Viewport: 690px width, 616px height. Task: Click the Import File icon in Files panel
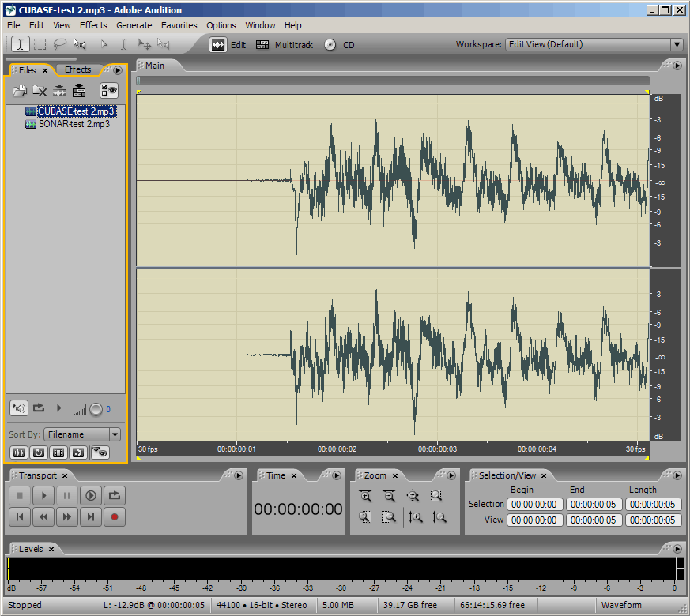[x=19, y=91]
